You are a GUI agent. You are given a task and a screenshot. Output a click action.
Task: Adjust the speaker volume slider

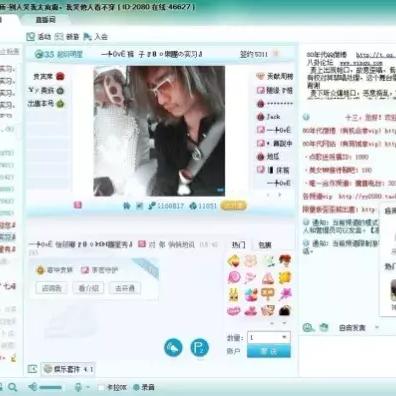[x=51, y=387]
